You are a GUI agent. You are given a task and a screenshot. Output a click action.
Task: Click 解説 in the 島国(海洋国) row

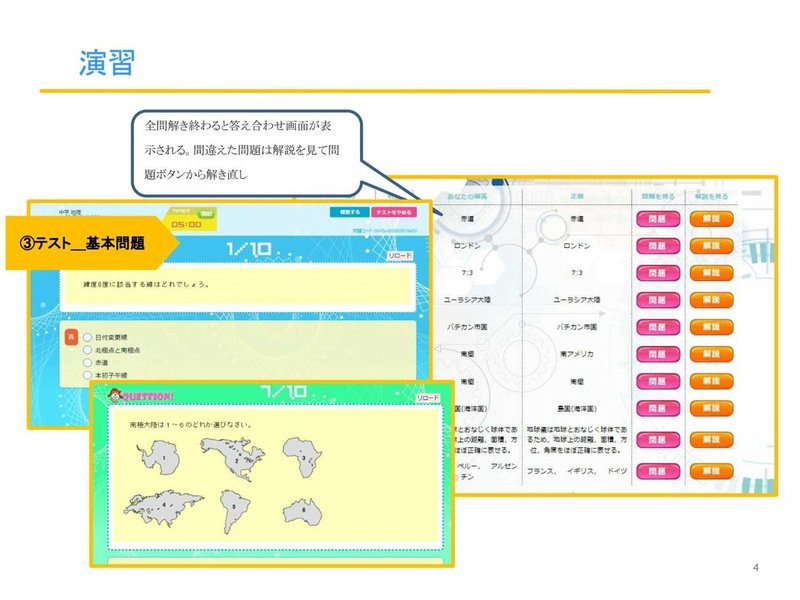point(711,408)
